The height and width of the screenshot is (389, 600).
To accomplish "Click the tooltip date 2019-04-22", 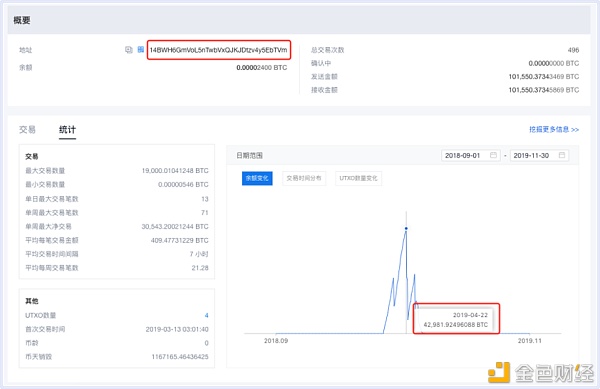I will point(470,315).
